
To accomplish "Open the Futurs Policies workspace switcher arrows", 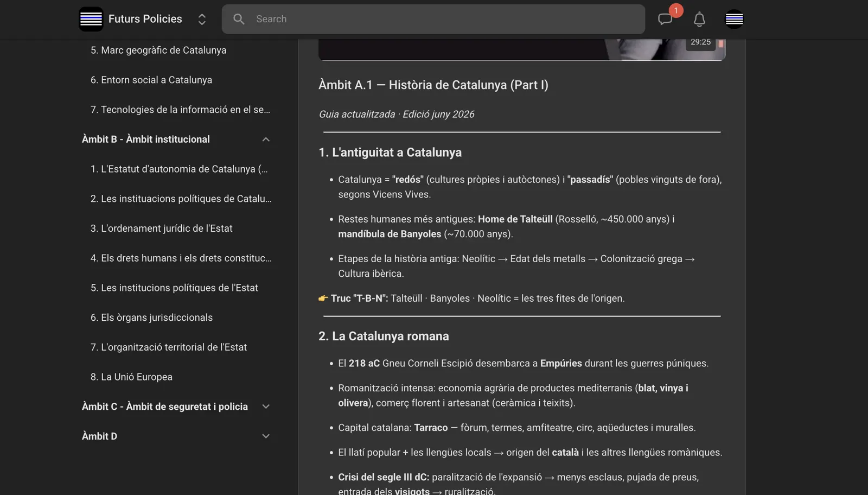I will point(202,19).
